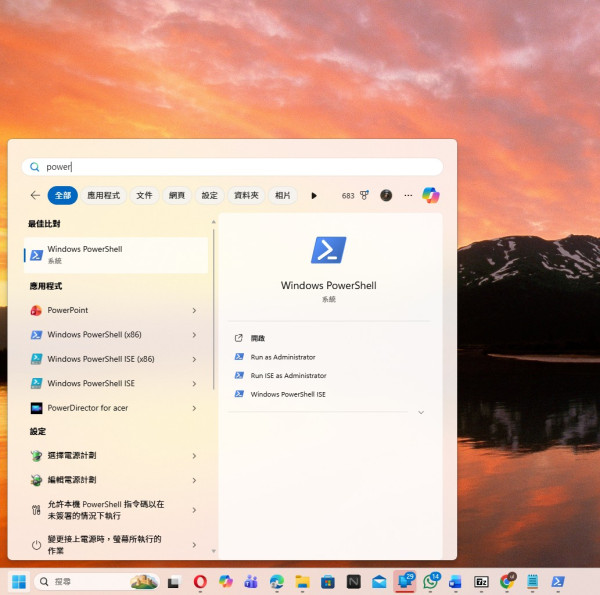Select the 應用程式 filter tab
Viewport: 600px width, 595px height.
click(104, 196)
